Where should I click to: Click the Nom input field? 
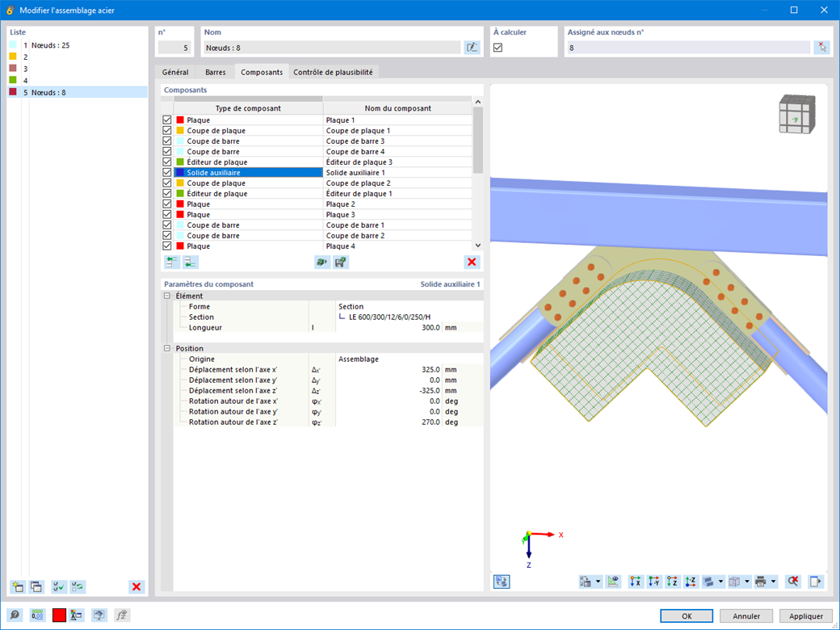(332, 48)
